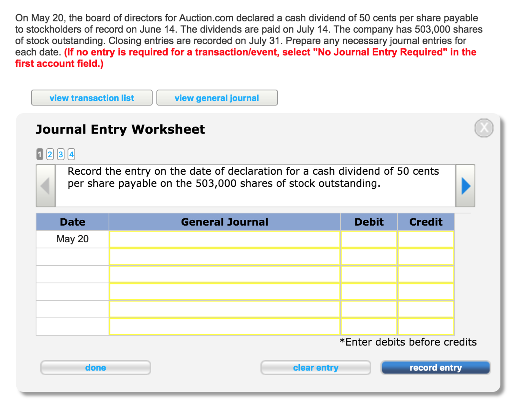The width and height of the screenshot is (511, 420).
Task: Click last row General Journal account field
Action: 224,326
